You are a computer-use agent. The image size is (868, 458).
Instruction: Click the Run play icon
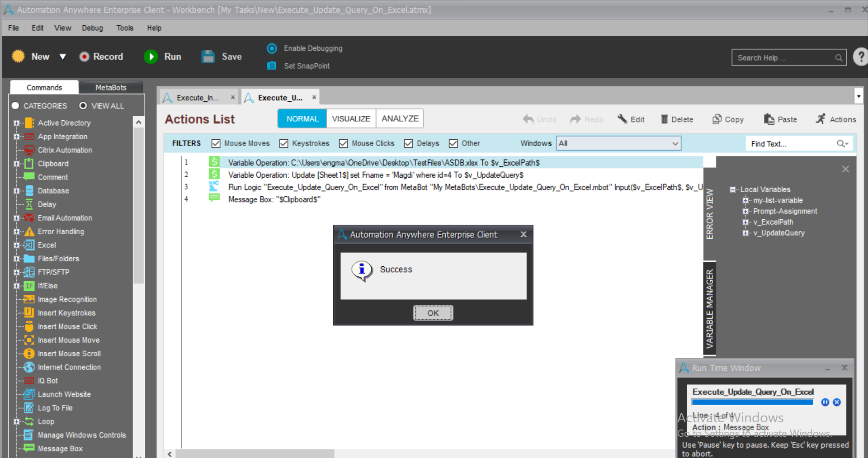pos(151,57)
